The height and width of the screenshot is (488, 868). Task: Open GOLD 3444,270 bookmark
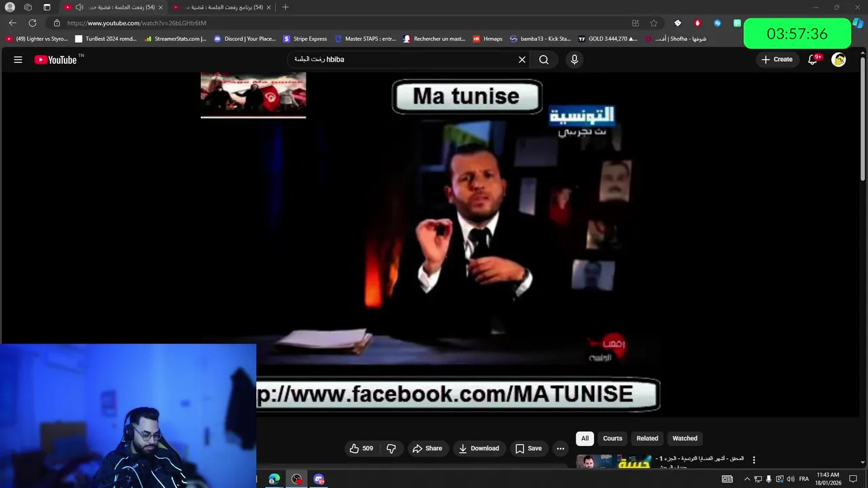[x=608, y=39]
